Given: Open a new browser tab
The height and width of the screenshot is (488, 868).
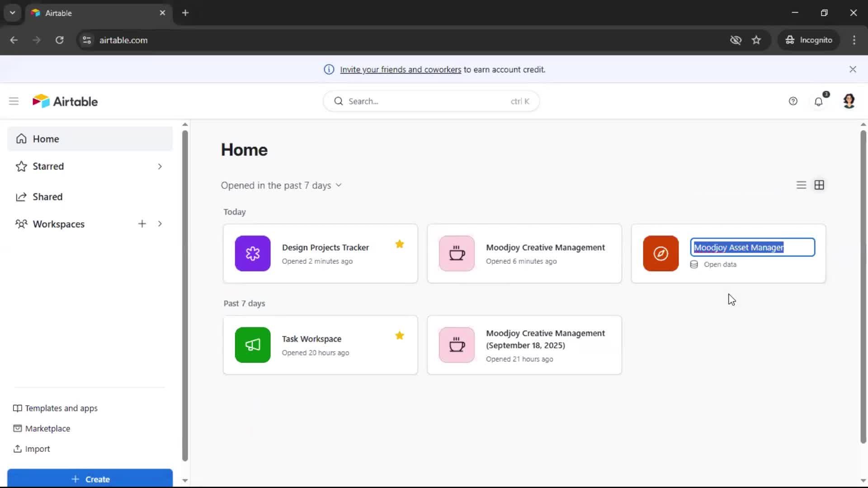Looking at the screenshot, I should (185, 13).
